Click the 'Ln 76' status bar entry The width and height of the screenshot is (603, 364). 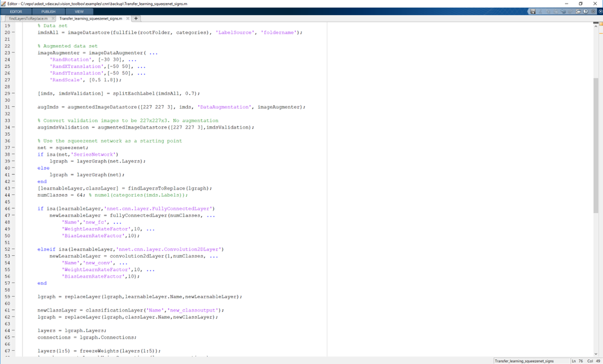tap(577, 361)
